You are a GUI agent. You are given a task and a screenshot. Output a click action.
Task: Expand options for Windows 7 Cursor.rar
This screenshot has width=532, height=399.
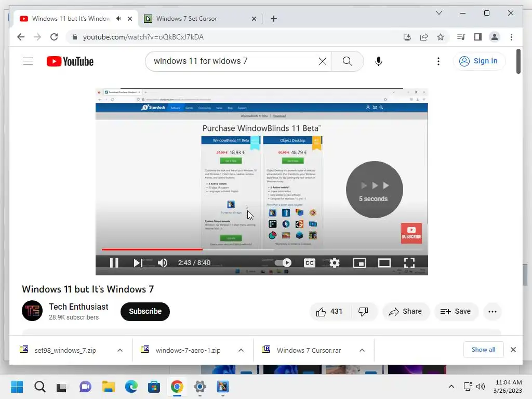point(362,350)
